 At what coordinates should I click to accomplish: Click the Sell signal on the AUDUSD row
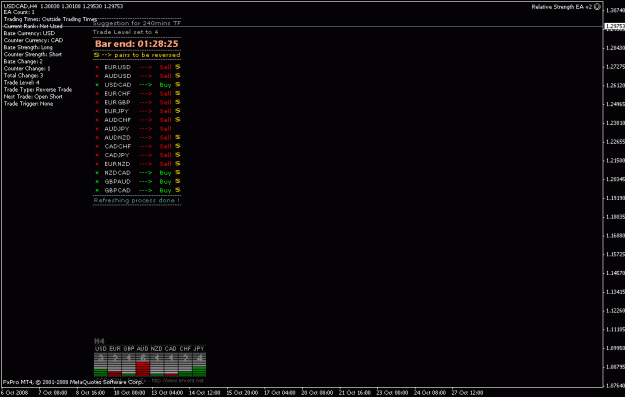click(x=165, y=76)
